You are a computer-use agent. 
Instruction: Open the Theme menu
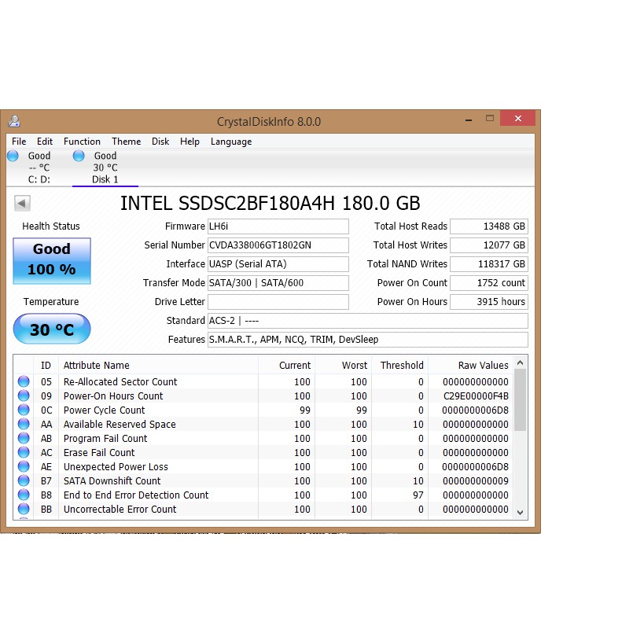coord(126,142)
